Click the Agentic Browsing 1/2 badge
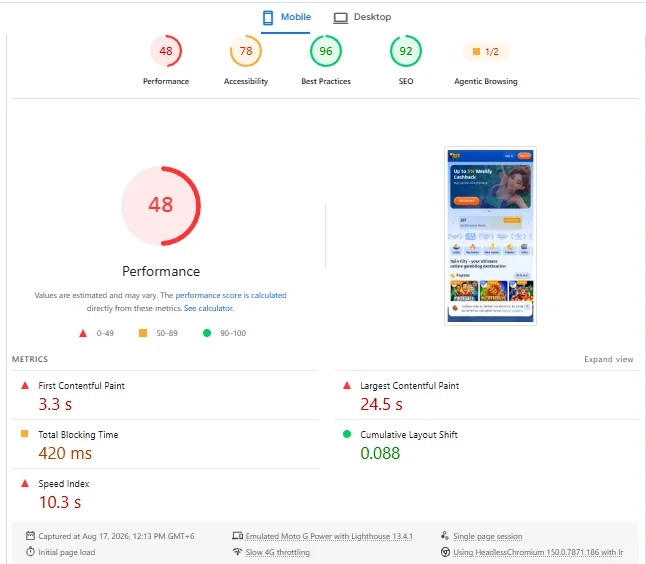Image resolution: width=646 pixels, height=564 pixels. 486,51
